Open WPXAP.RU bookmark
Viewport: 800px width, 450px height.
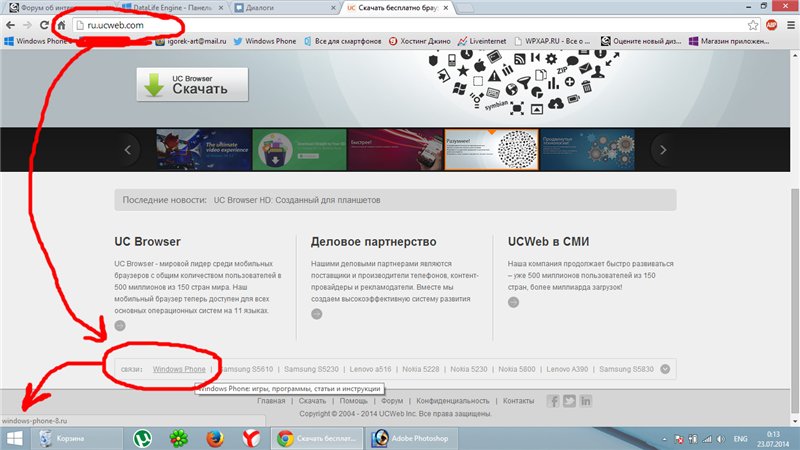coord(552,41)
